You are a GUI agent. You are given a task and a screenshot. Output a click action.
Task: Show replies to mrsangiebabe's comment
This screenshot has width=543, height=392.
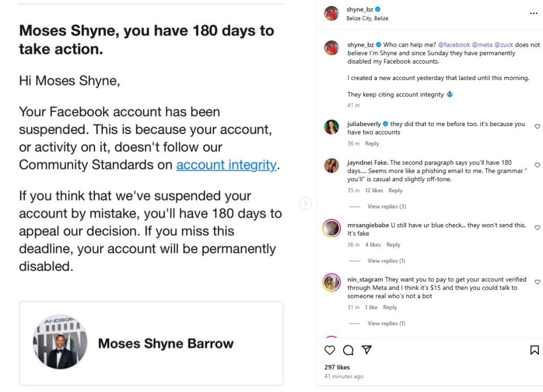[387, 260]
